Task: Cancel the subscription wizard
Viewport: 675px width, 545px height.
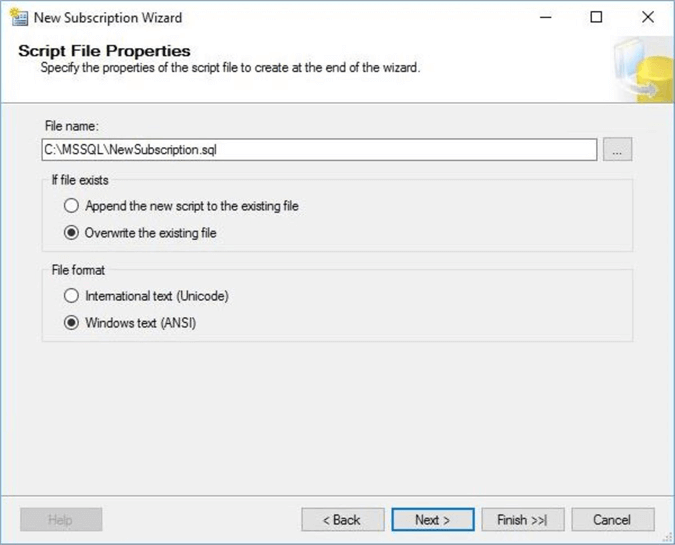Action: coord(612,520)
